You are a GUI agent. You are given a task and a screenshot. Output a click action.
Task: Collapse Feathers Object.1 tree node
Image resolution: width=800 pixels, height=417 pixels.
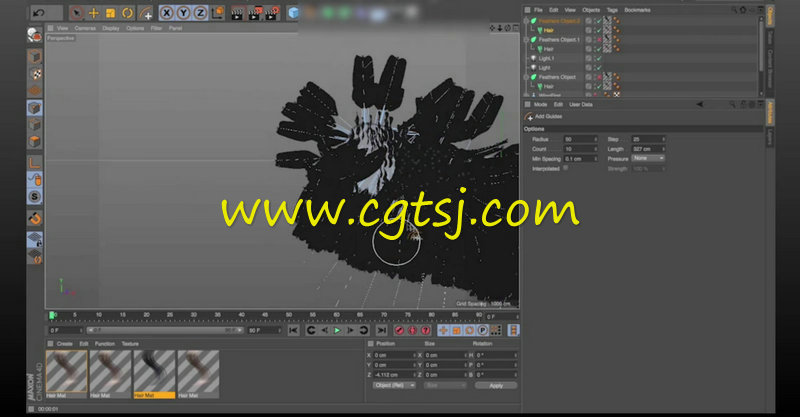527,40
